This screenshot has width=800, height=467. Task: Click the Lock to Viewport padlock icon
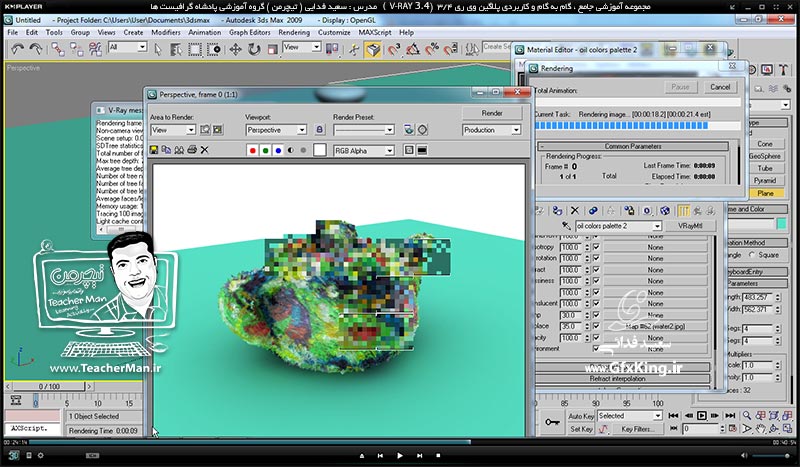click(319, 130)
